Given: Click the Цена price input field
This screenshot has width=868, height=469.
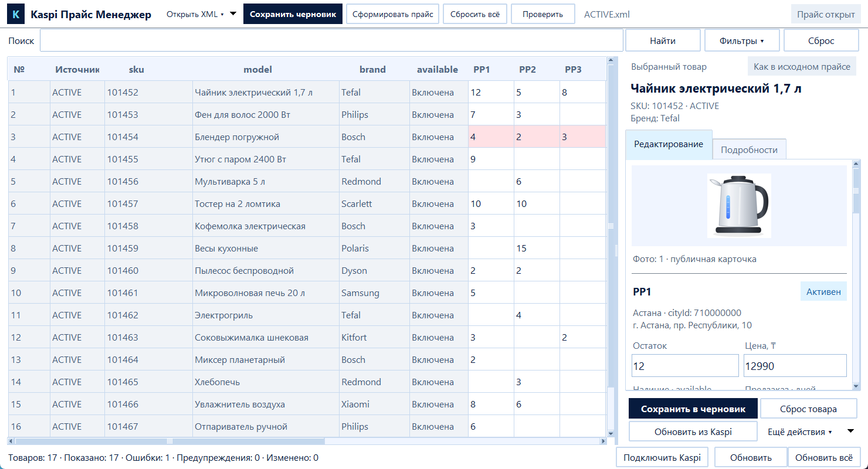Looking at the screenshot, I should pyautogui.click(x=795, y=366).
